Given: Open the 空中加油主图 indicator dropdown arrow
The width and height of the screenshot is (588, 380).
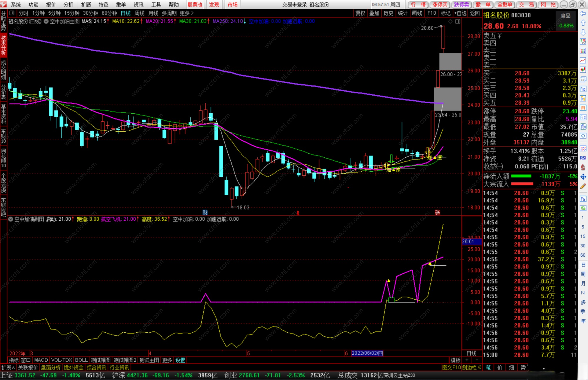Looking at the screenshot, I should coord(46,21).
